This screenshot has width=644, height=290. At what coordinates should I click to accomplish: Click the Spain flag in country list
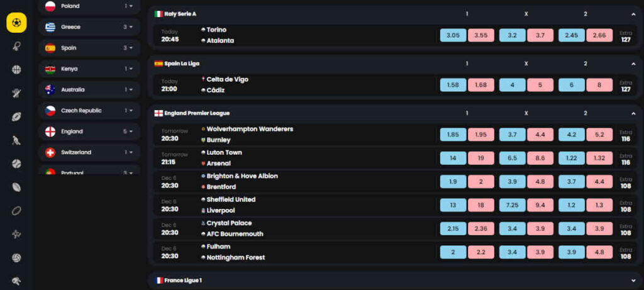click(50, 48)
